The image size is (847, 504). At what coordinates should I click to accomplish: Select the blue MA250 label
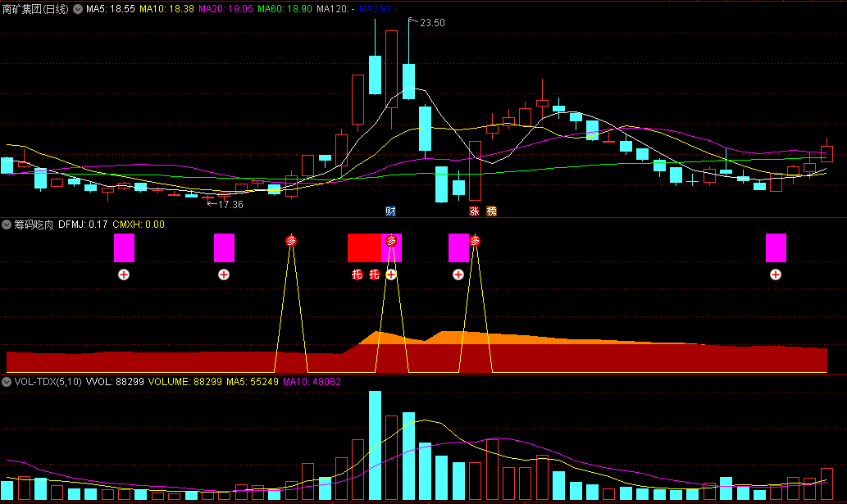click(378, 9)
